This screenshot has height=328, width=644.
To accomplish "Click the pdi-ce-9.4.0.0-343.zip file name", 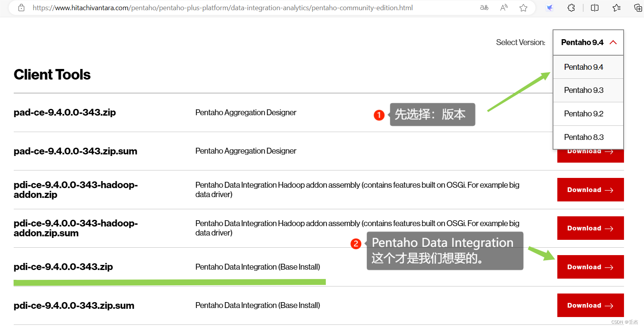I will (63, 267).
